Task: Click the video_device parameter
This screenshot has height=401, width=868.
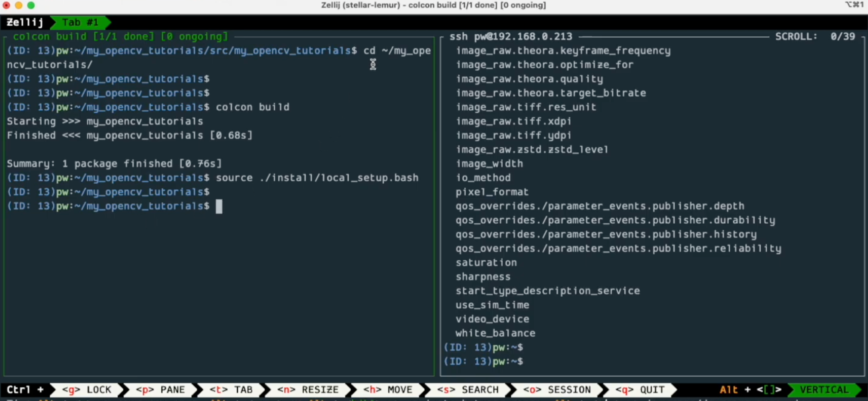Action: pos(492,319)
